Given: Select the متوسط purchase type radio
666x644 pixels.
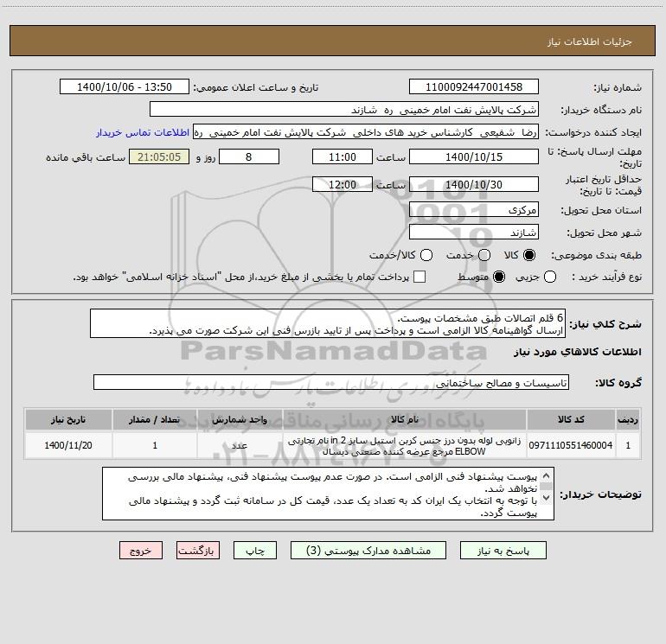Looking at the screenshot, I should click(499, 277).
